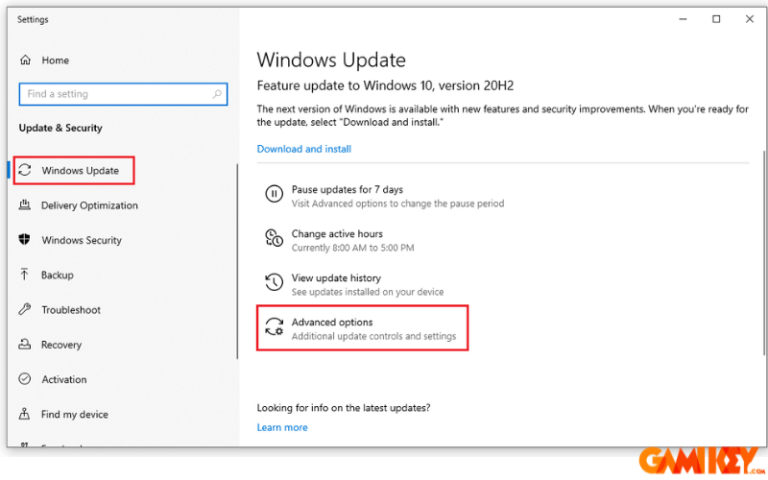Click the Home house icon
Screen dimensions: 768x480
pos(25,60)
